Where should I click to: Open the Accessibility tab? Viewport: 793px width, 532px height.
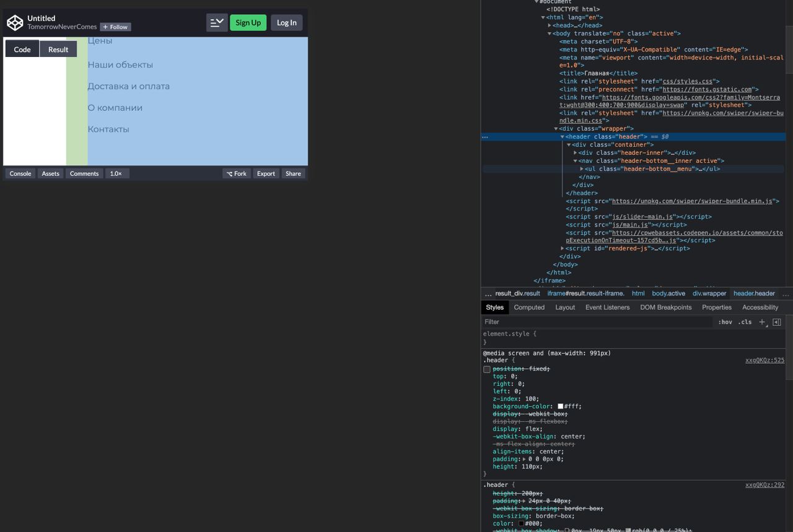pyautogui.click(x=760, y=307)
